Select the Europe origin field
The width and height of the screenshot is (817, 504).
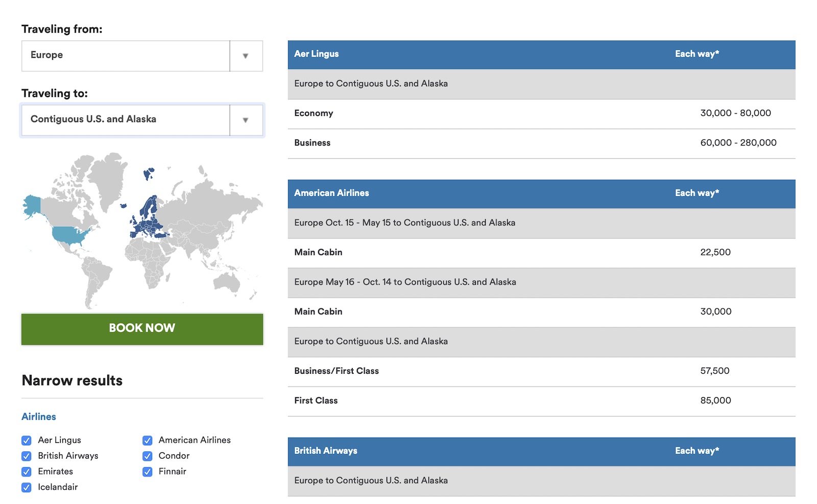pyautogui.click(x=126, y=56)
